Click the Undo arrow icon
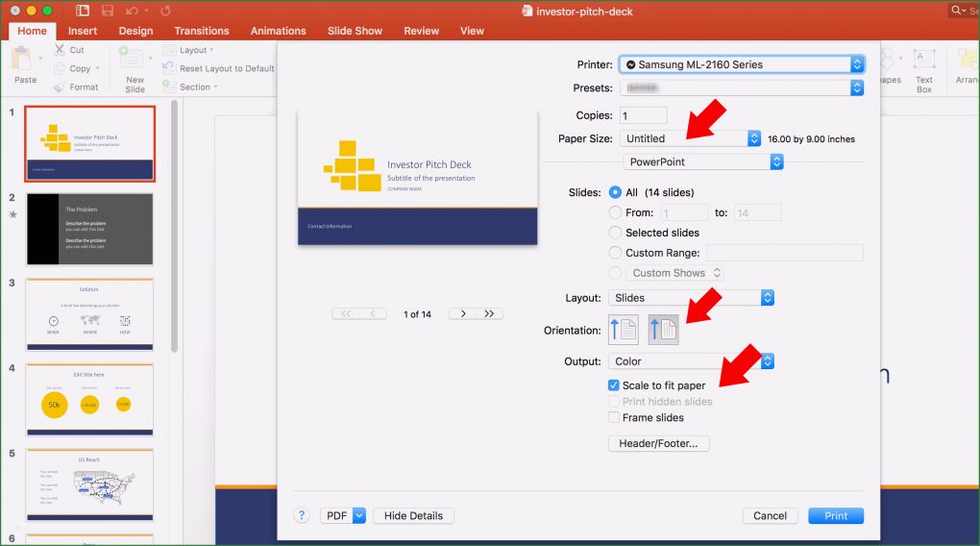This screenshot has height=546, width=980. coord(132,11)
